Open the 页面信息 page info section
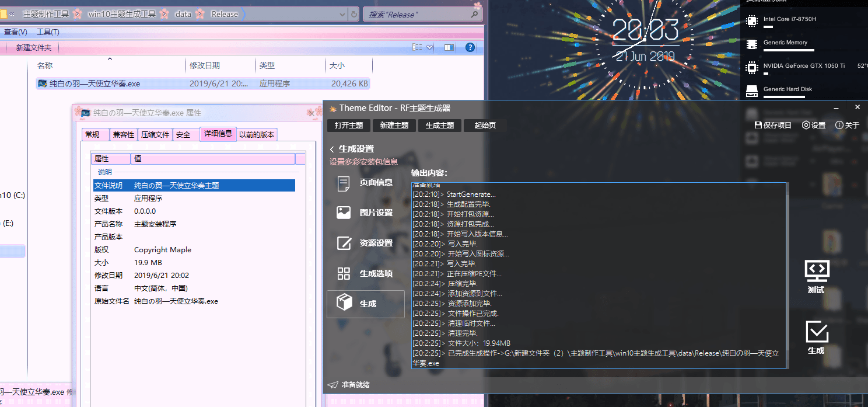Image resolution: width=868 pixels, height=407 pixels. (x=366, y=182)
